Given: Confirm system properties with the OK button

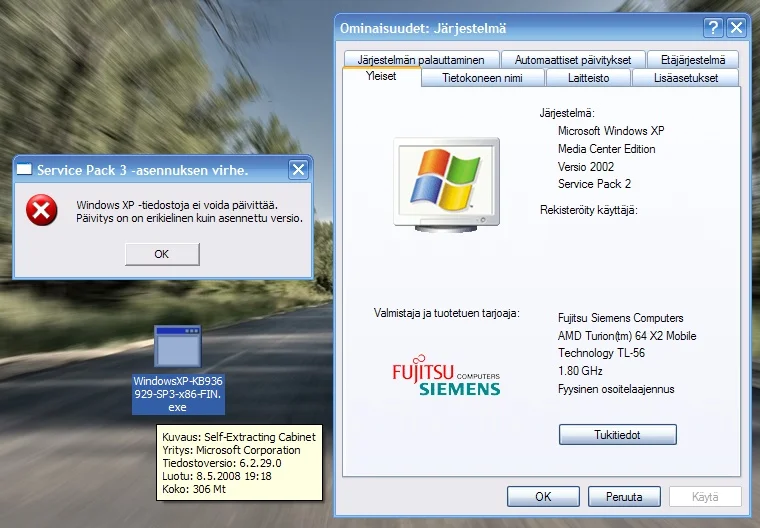Looking at the screenshot, I should (543, 496).
